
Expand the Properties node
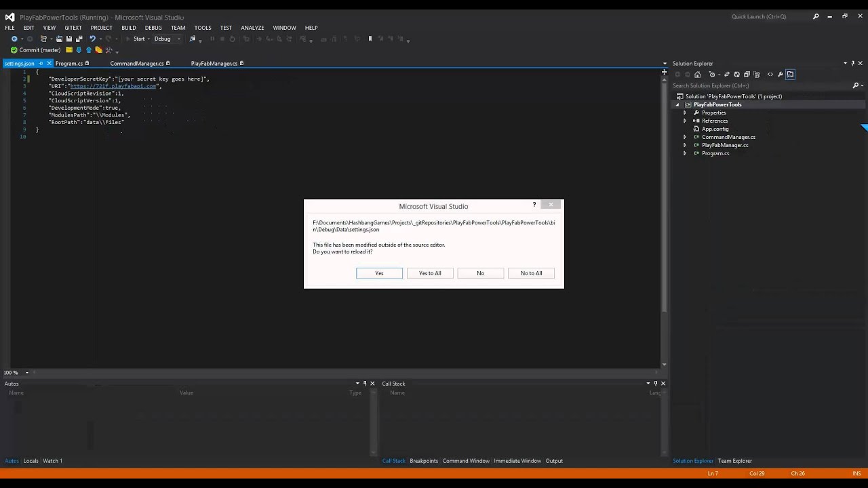(685, 113)
